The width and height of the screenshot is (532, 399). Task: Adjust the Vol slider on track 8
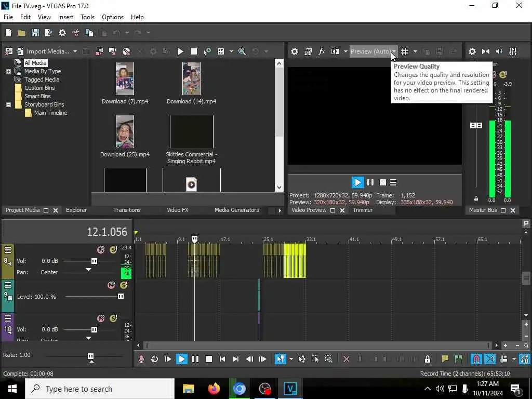95,261
